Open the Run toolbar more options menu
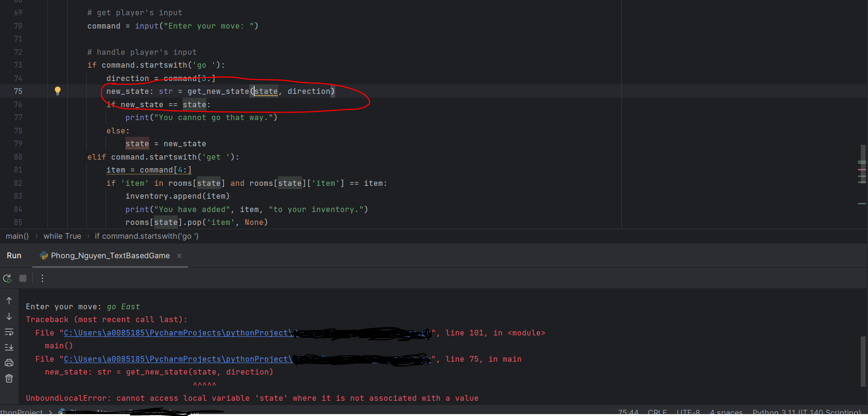This screenshot has height=416, width=868. 42,278
